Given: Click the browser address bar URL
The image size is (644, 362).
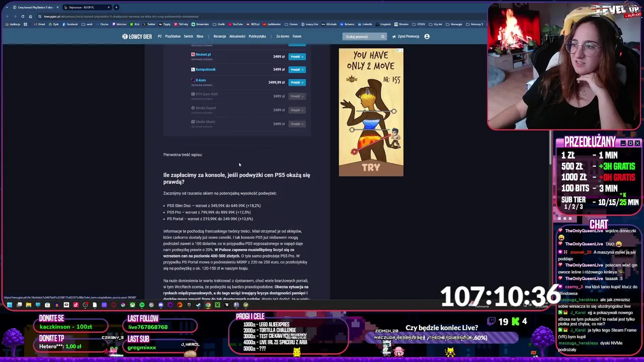Looking at the screenshot, I should (x=121, y=16).
